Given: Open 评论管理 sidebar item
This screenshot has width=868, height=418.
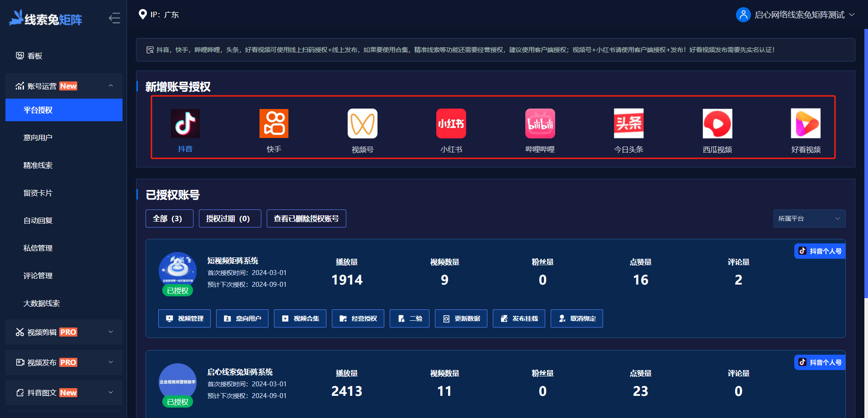Looking at the screenshot, I should pos(64,275).
